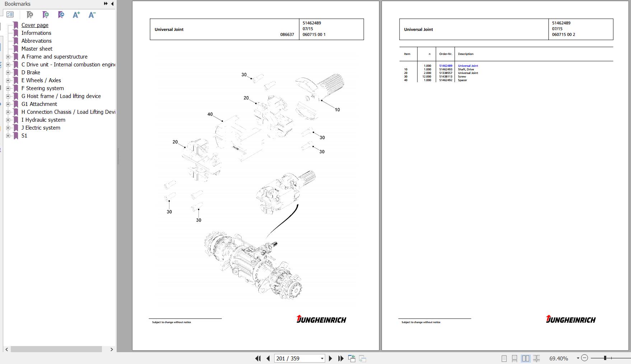Select the F Steering system bookmark label
Viewport: 631px width, 364px height.
(x=42, y=88)
